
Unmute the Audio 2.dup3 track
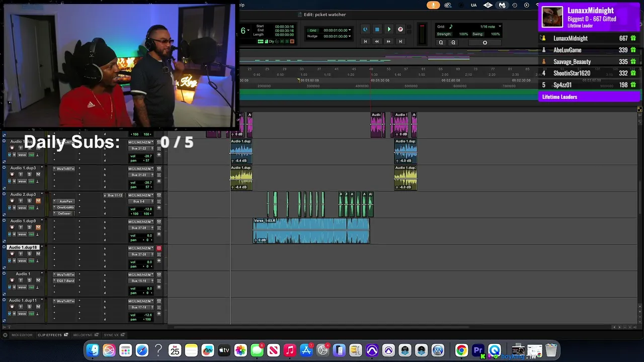(x=38, y=201)
